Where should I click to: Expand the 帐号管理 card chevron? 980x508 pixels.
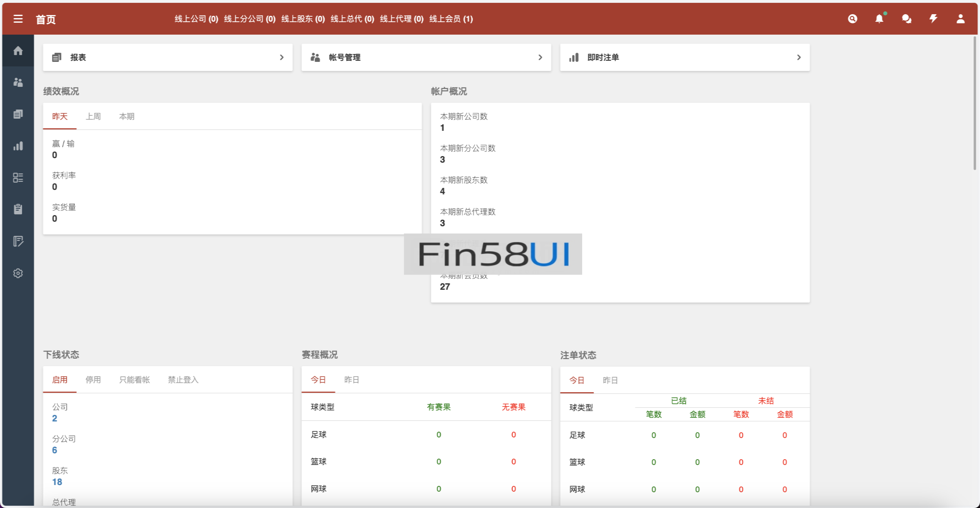point(540,57)
